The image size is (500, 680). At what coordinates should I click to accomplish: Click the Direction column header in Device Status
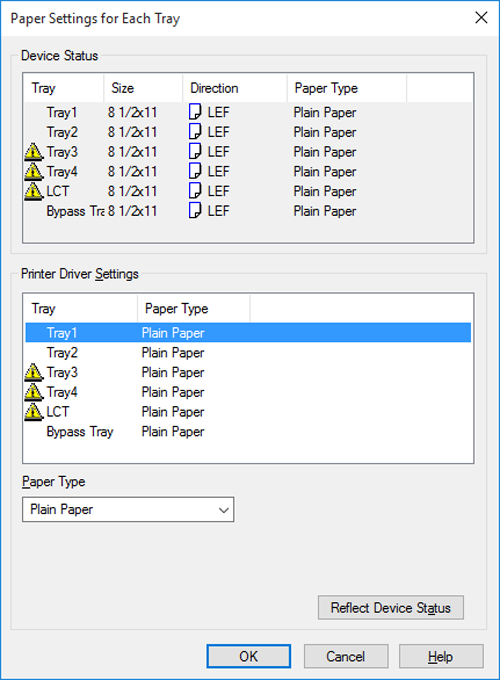pos(235,88)
